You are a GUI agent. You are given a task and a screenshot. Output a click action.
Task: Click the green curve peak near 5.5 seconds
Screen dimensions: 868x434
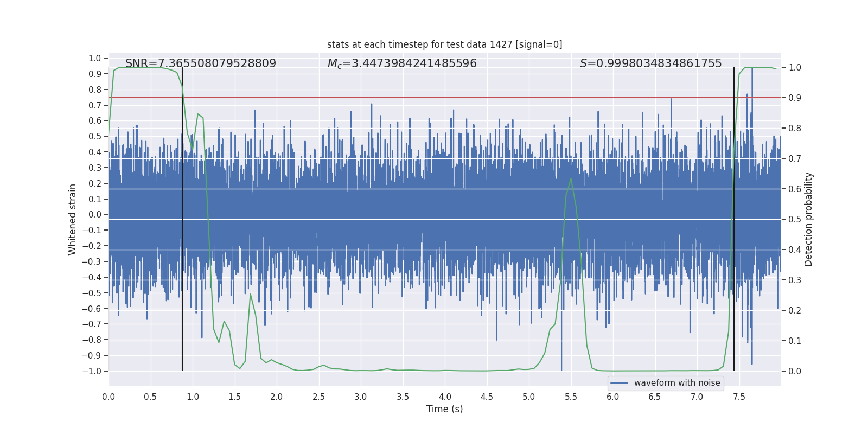(571, 178)
